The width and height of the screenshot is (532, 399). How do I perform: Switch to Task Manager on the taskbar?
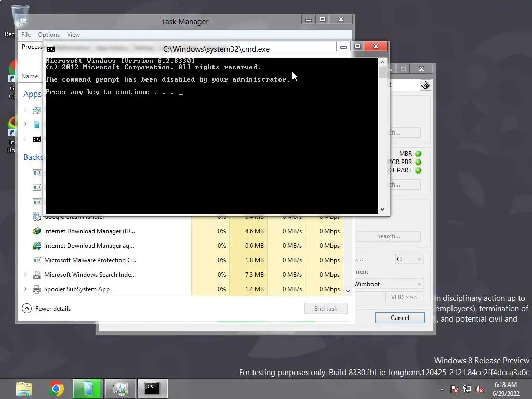pos(121,389)
